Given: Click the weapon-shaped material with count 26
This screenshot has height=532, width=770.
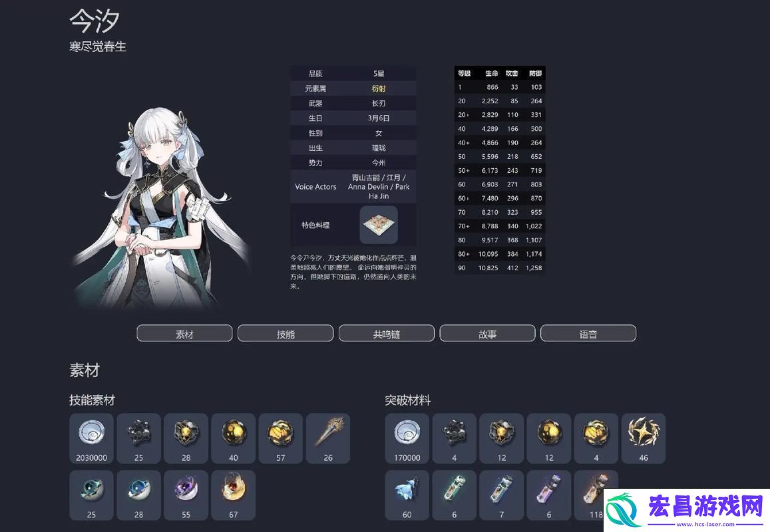Looking at the screenshot, I should [328, 438].
